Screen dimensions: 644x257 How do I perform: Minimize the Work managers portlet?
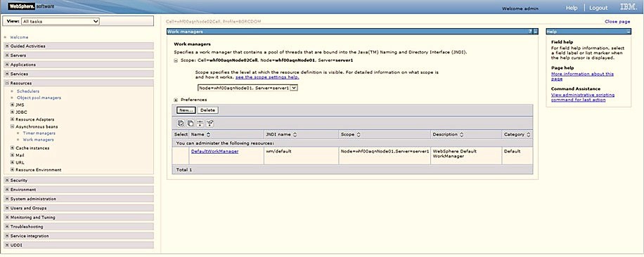pos(535,32)
